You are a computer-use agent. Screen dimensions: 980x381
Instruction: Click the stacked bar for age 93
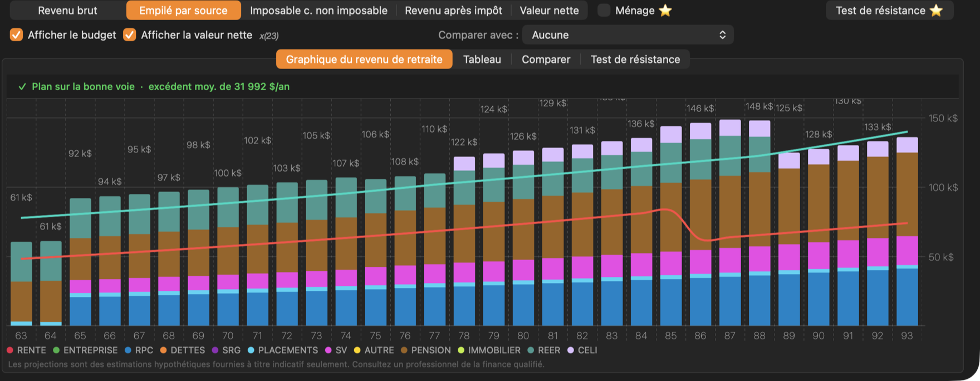coord(907,231)
